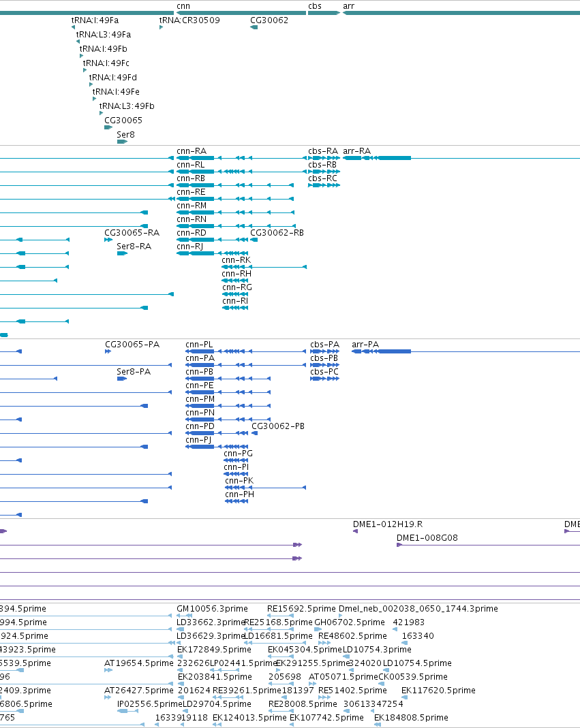Select the tRNA:L3:49Fb label
The width and height of the screenshot is (580, 728).
(x=127, y=106)
